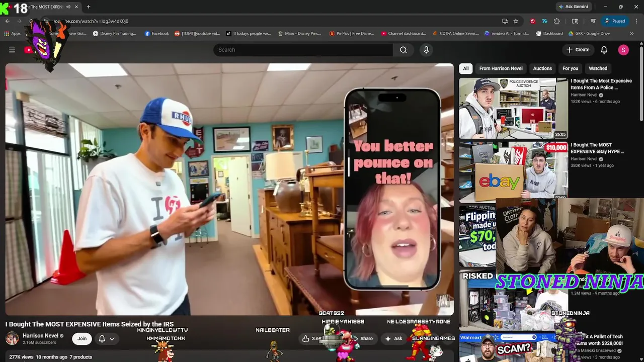Open the PinPics bookmark

(352, 34)
